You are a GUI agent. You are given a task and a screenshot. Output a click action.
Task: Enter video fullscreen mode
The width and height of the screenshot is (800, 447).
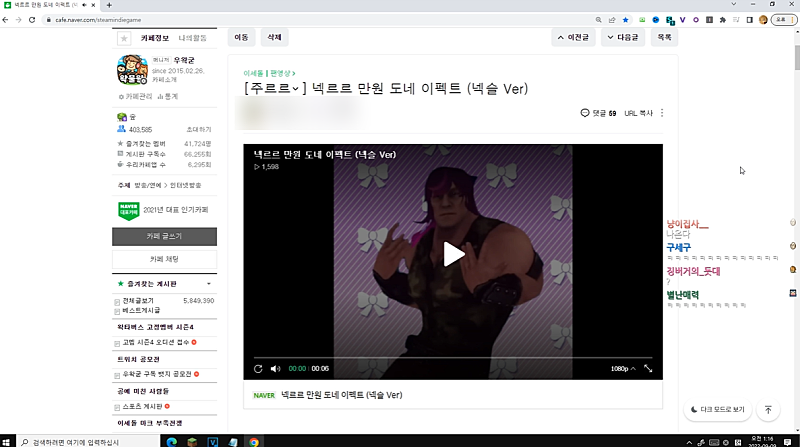click(x=648, y=368)
